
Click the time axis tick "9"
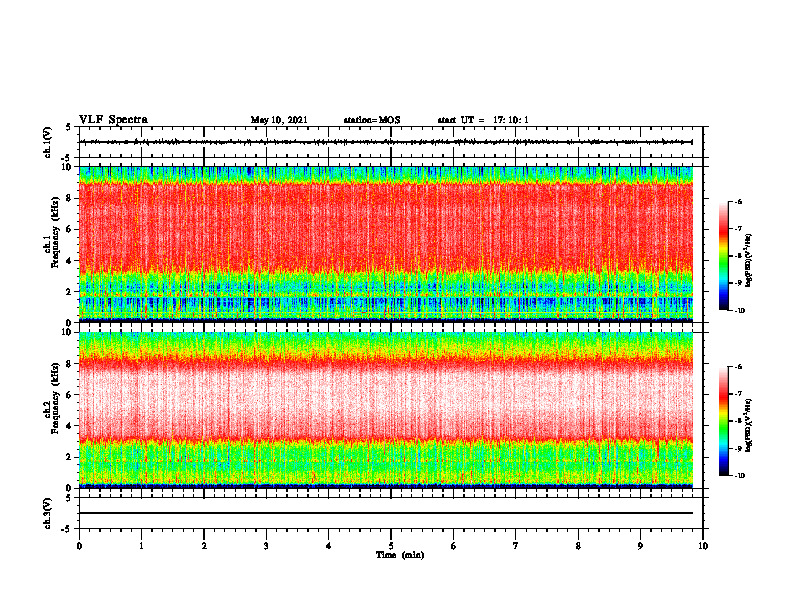click(x=640, y=546)
